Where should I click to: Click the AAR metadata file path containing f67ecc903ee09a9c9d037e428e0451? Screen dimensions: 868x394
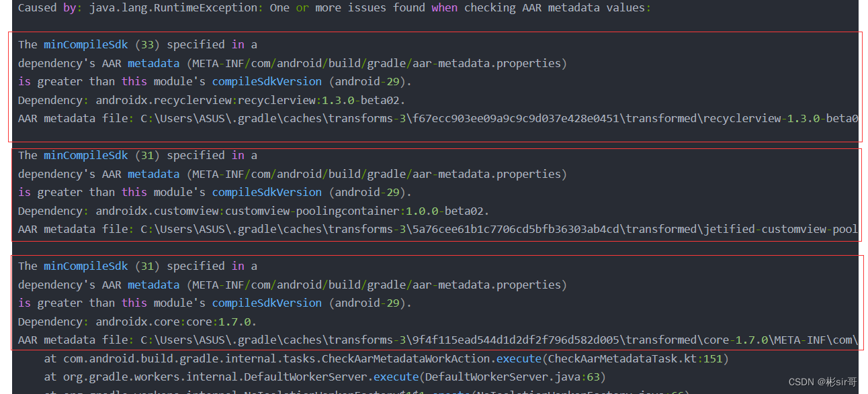point(438,118)
